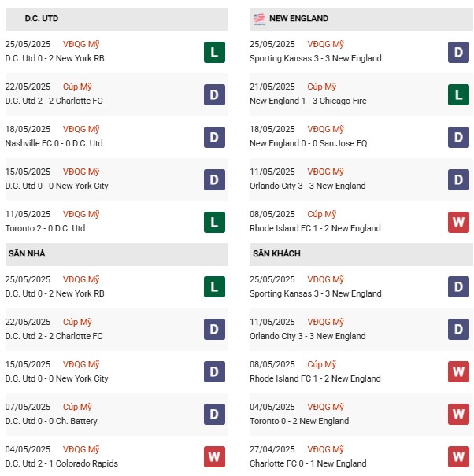Click L badge for D.C. Utd 0-2 New York RB top row

tap(214, 52)
